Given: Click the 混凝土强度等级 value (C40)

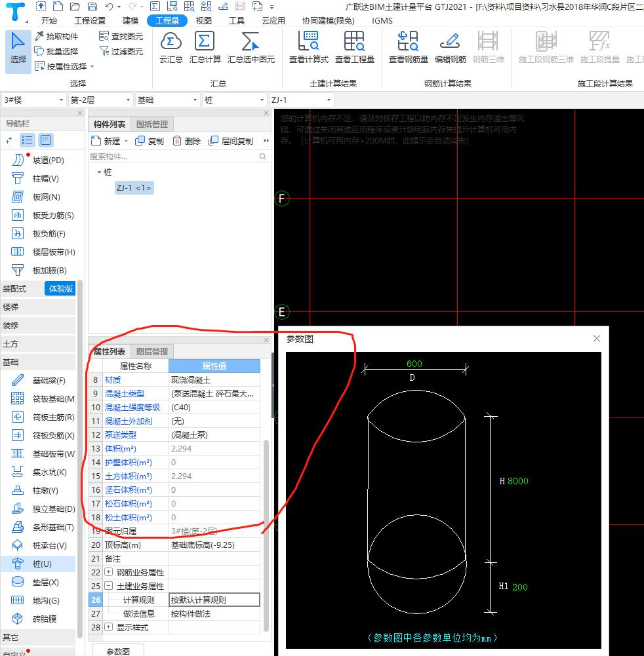Looking at the screenshot, I should tap(214, 407).
